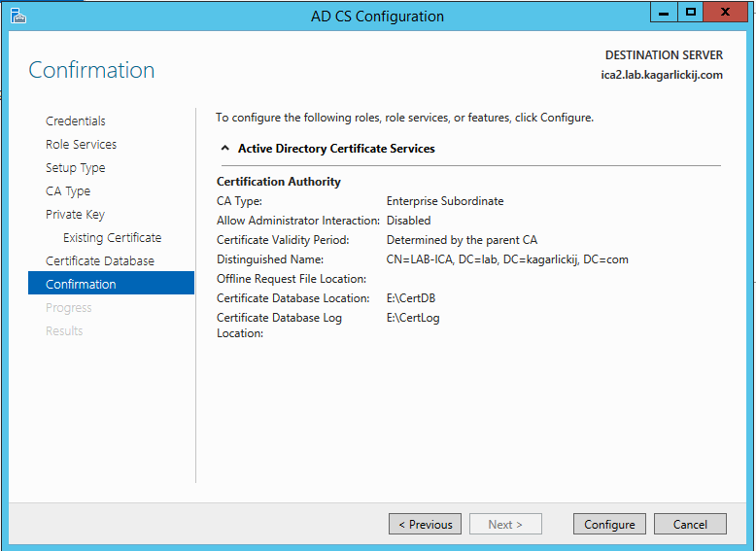Screen dimensions: 756x551
Task: Collapse the Active Directory Certificate Services section
Action: pos(225,149)
